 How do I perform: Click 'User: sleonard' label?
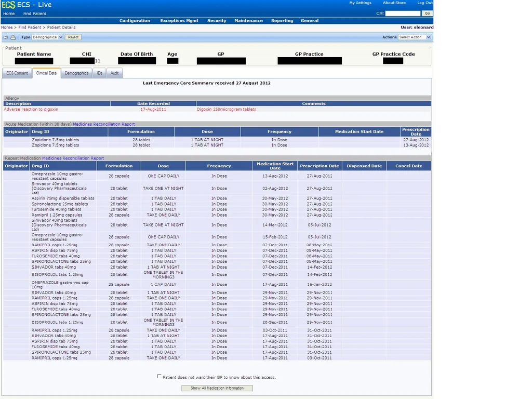pyautogui.click(x=417, y=28)
